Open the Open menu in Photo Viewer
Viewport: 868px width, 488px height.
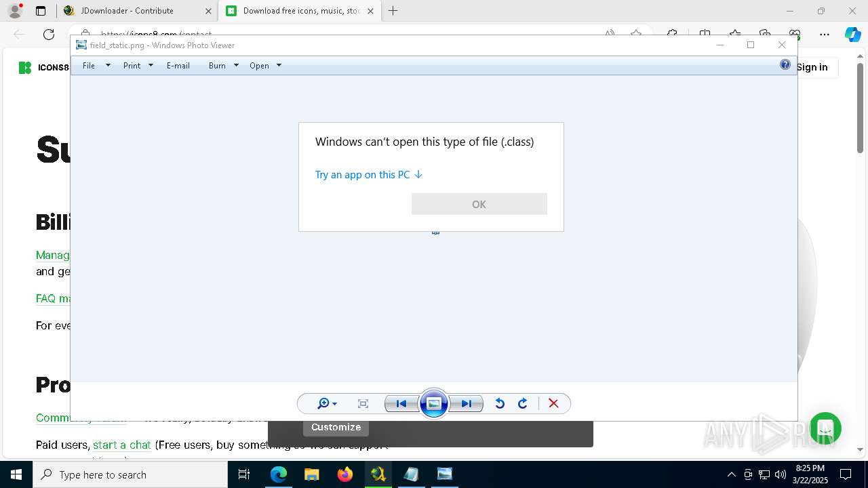[259, 66]
